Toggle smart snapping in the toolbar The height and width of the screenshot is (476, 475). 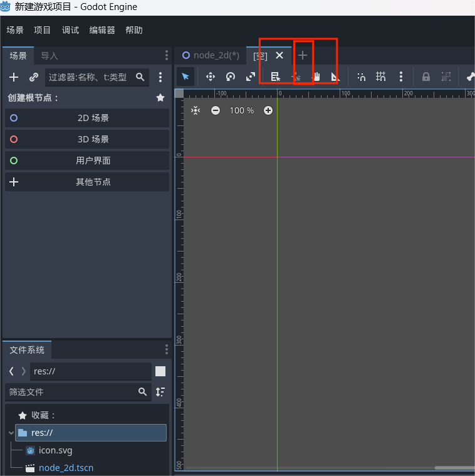point(362,77)
